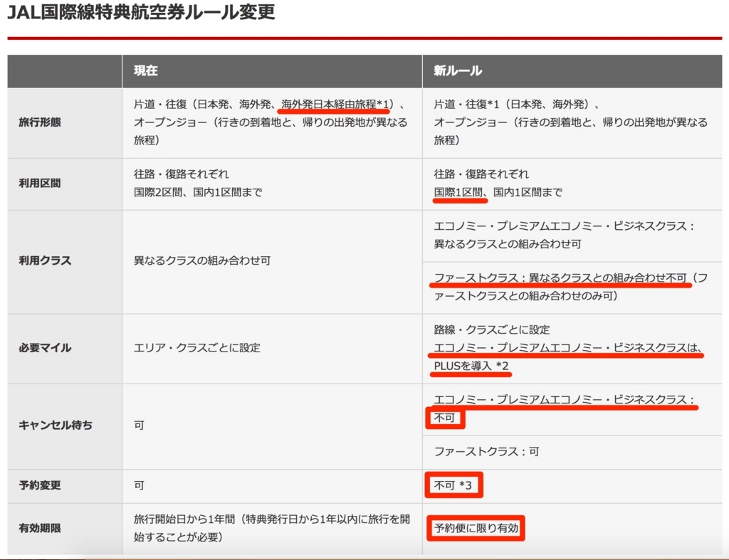Screen dimensions: 729x560
Task: Click 旅行開始日から1年間 text in 有効期限 row
Action: pyautogui.click(x=184, y=519)
